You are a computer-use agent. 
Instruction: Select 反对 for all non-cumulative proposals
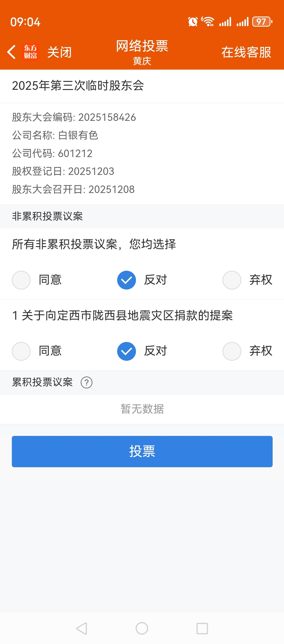tap(126, 280)
